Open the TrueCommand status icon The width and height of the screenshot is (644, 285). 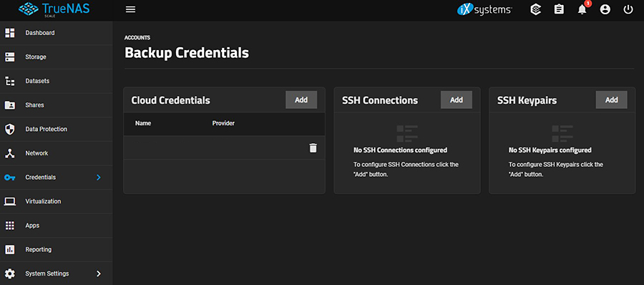[535, 9]
